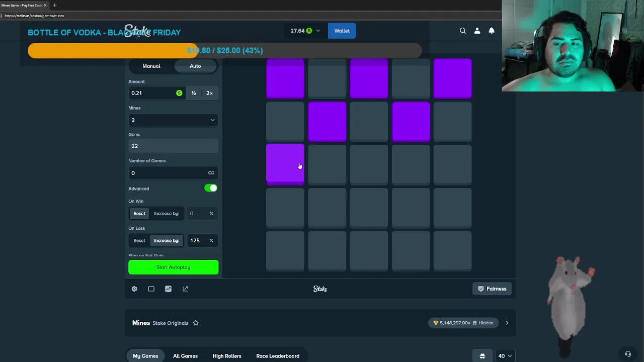The height and width of the screenshot is (362, 644).
Task: Switch to Auto betting mode
Action: (195, 66)
